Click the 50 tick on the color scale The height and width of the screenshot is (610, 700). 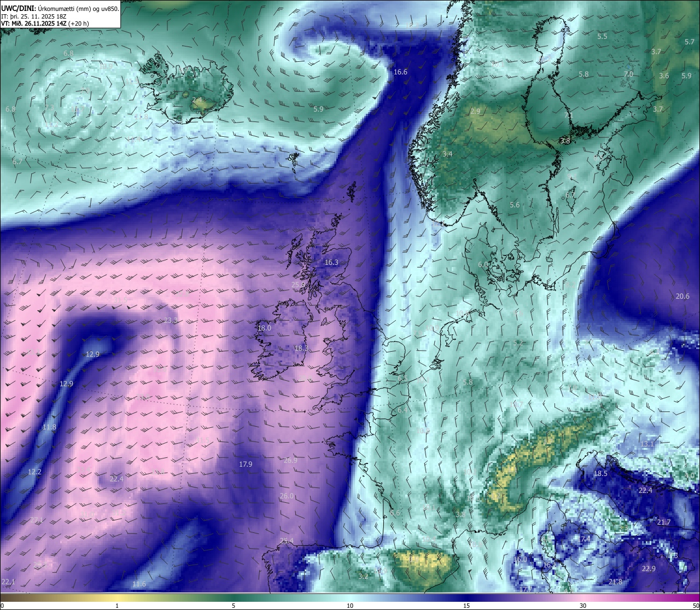pyautogui.click(x=696, y=606)
